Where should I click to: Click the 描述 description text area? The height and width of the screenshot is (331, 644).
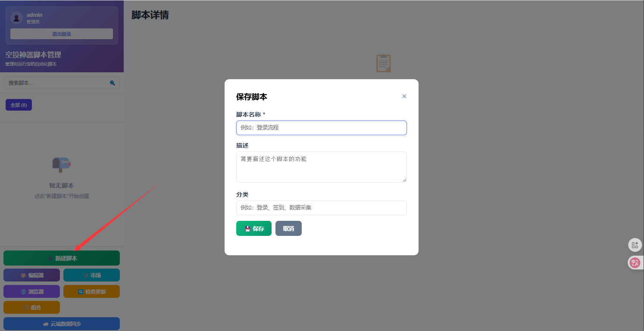click(321, 167)
